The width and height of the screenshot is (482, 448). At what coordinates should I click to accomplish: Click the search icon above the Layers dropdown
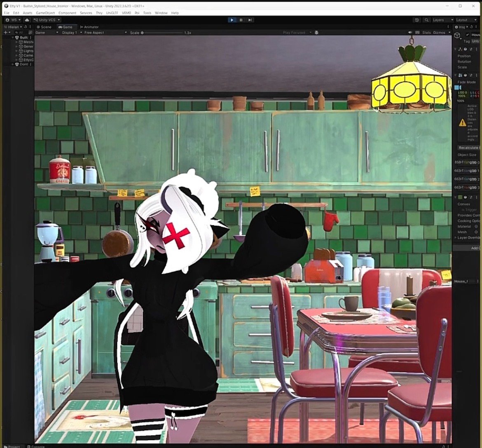[427, 20]
